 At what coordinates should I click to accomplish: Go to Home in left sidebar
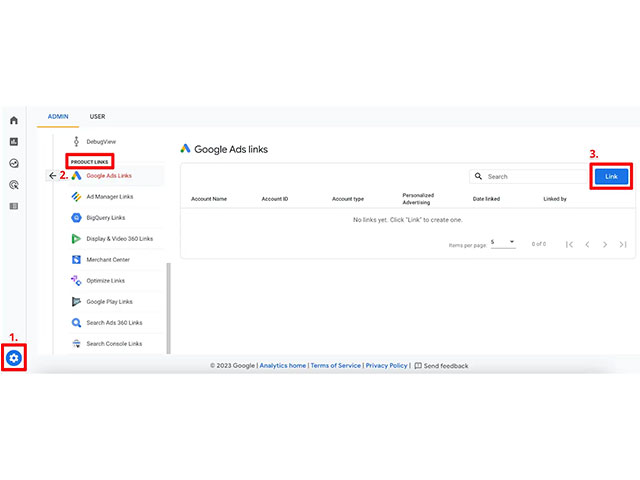pos(14,120)
